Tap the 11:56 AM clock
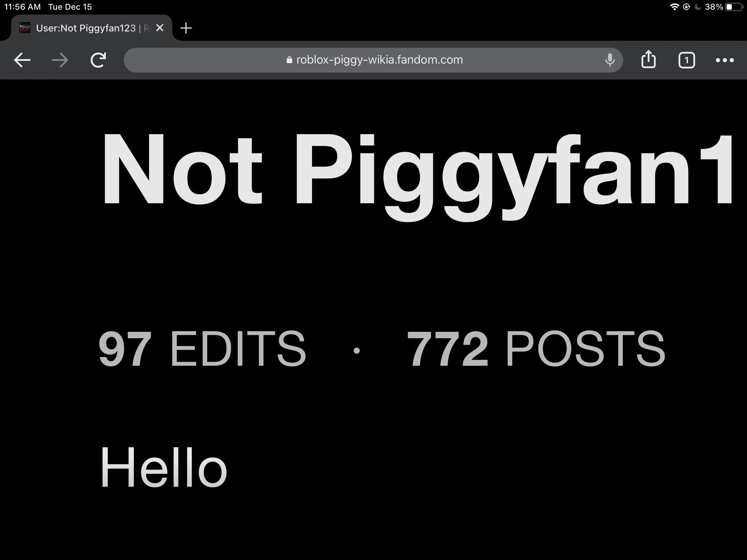 [x=22, y=7]
